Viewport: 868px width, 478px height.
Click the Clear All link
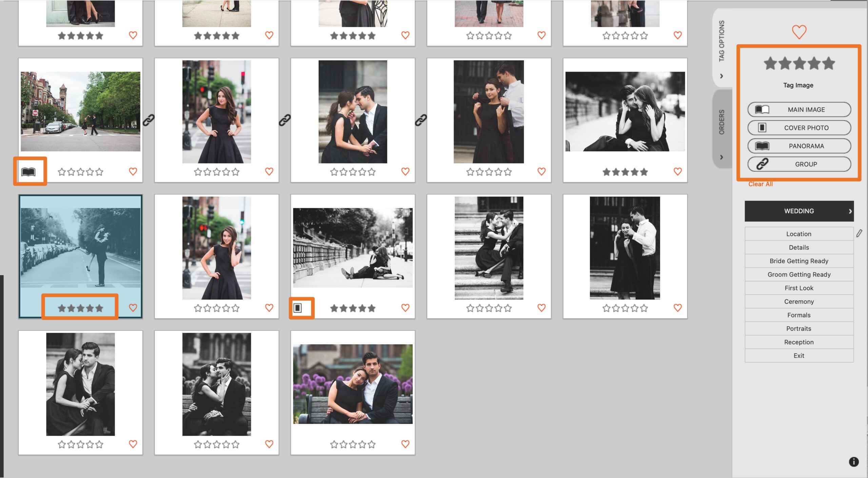pos(760,184)
